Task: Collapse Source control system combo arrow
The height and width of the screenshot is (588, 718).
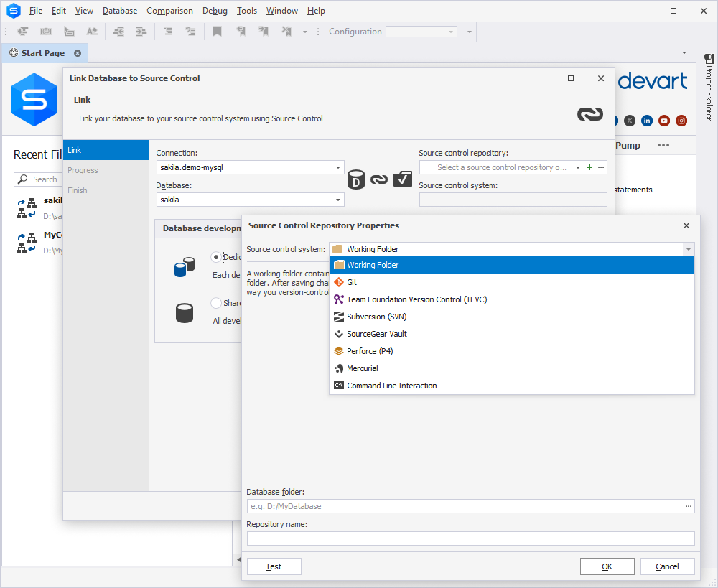Action: click(x=689, y=249)
